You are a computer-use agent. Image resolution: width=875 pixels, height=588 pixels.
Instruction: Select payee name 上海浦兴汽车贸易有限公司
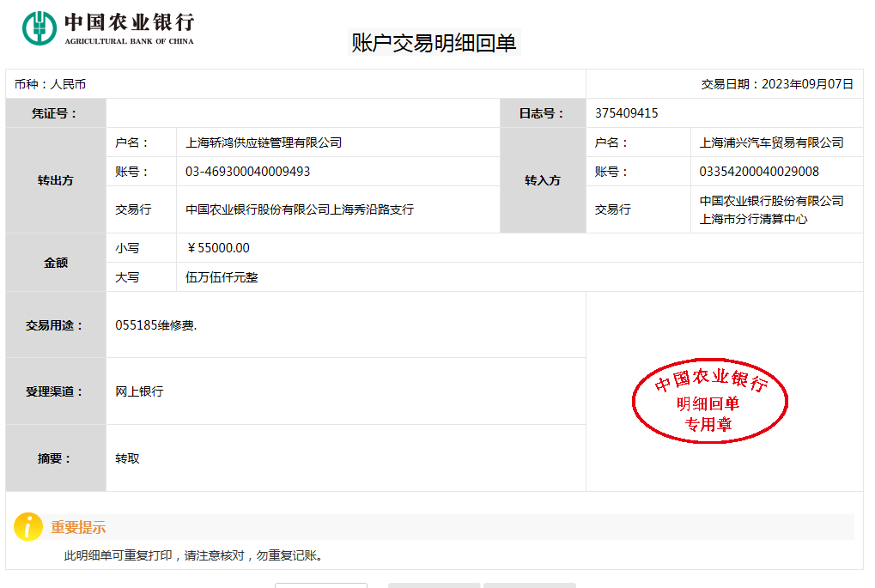[771, 142]
